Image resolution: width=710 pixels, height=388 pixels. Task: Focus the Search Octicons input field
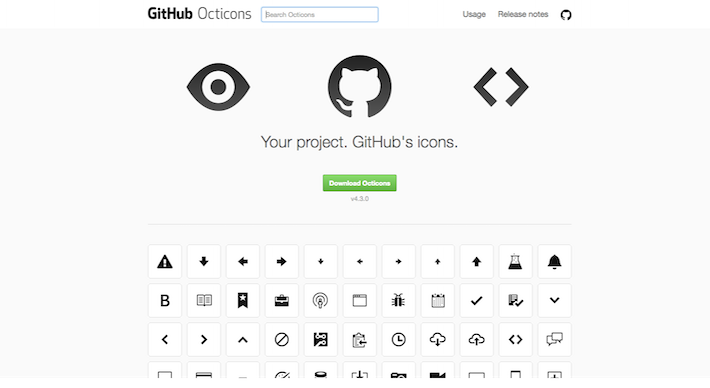point(320,14)
